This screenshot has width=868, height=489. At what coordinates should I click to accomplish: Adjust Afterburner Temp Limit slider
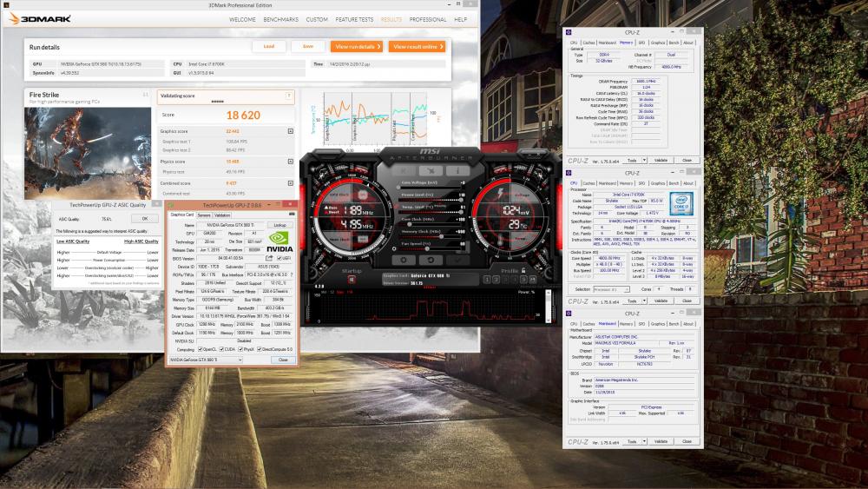[431, 212]
